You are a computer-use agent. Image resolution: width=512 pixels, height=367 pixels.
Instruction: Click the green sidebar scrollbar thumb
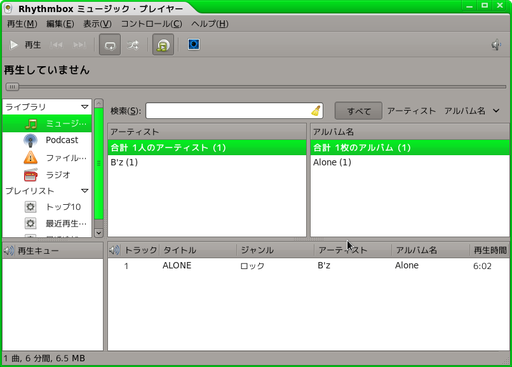coord(99,163)
